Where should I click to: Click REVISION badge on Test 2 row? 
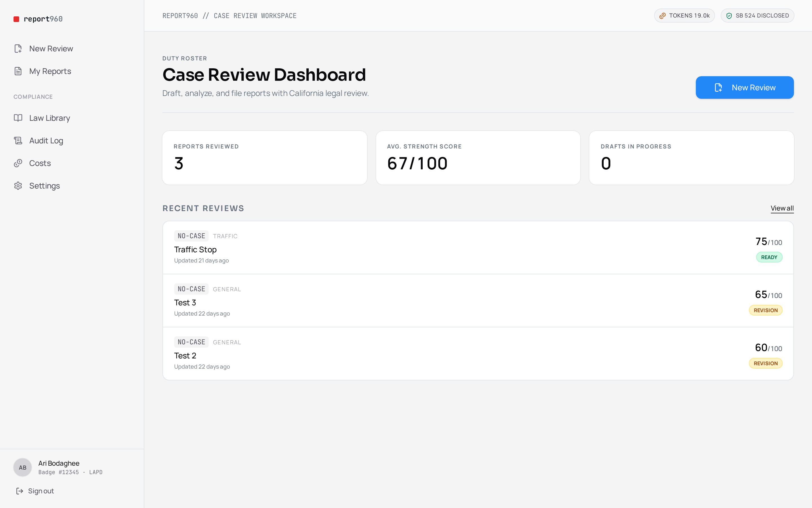tap(765, 364)
